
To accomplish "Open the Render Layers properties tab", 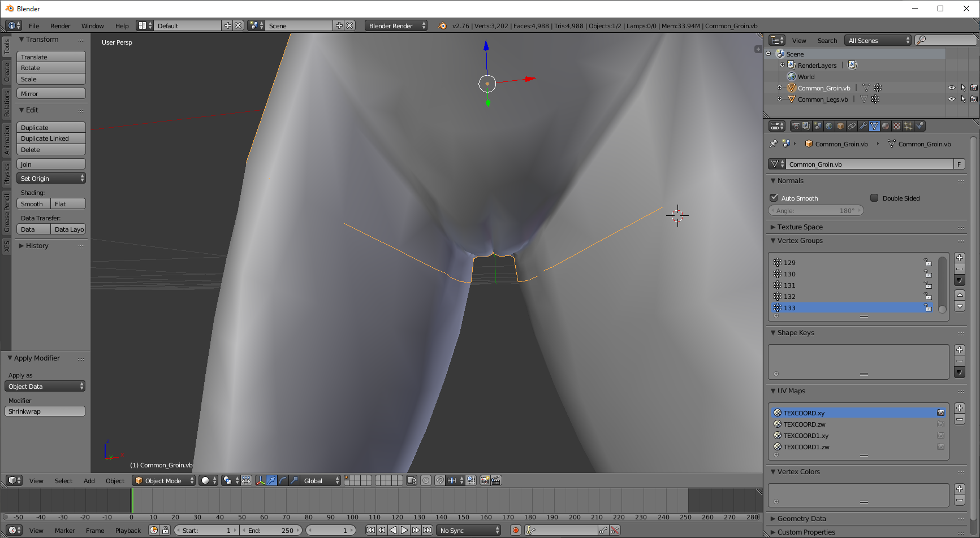I will 806,126.
